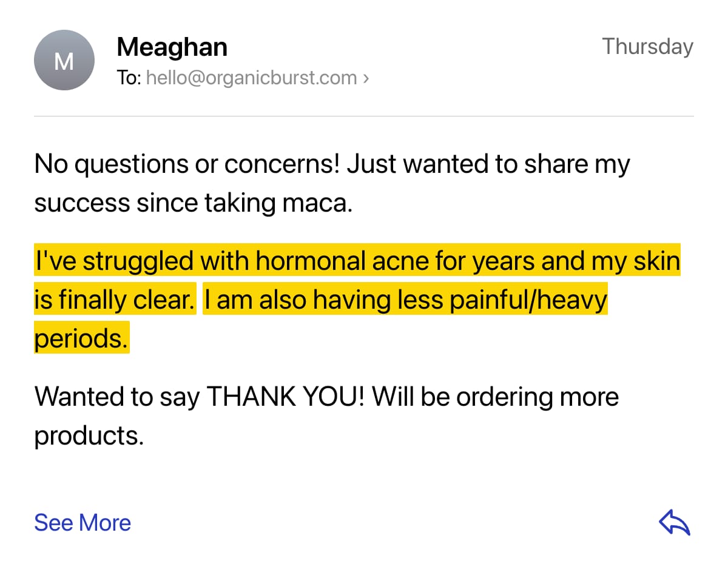Tap the "To:" recipient label
The image size is (728, 575).
[129, 78]
